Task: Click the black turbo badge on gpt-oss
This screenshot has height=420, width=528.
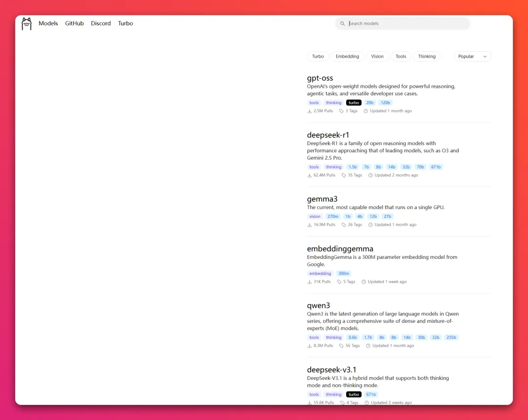Action: coord(353,103)
